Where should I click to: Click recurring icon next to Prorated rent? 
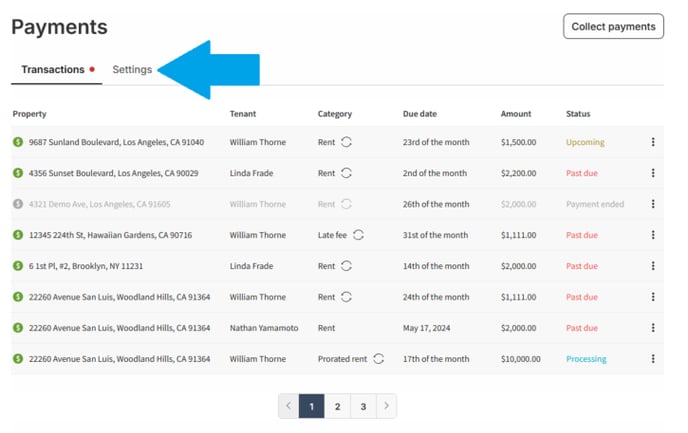tap(378, 359)
